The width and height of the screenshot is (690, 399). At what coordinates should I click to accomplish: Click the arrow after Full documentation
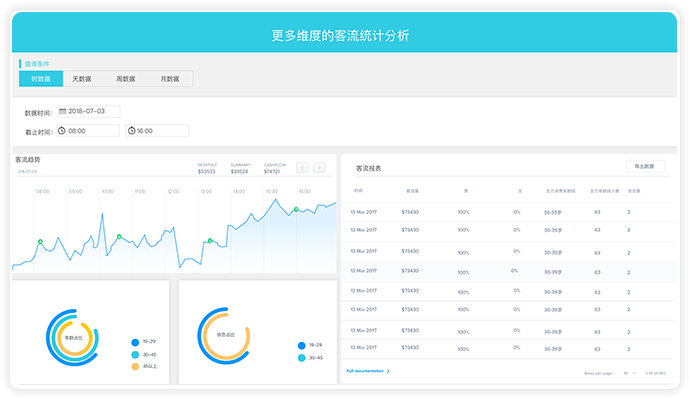coord(388,371)
